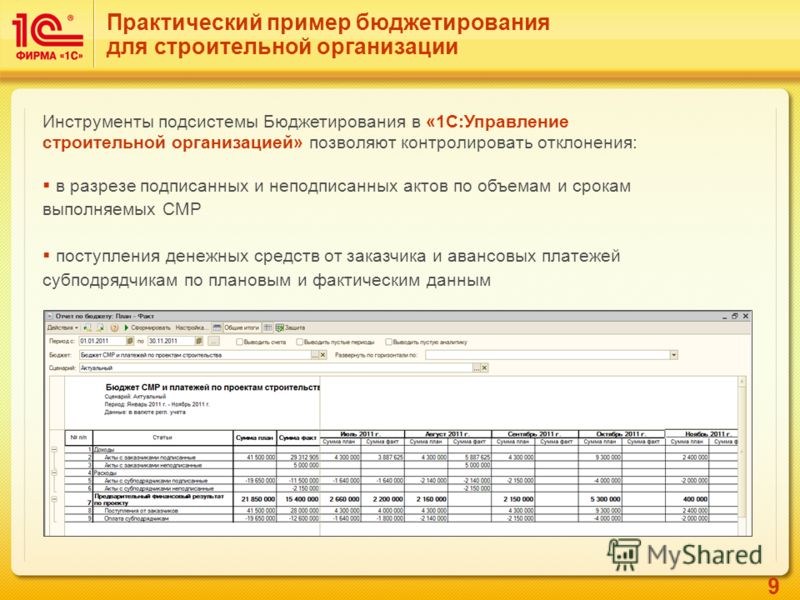Collapse the Расходы group in outline
800x600 pixels.
(x=54, y=473)
